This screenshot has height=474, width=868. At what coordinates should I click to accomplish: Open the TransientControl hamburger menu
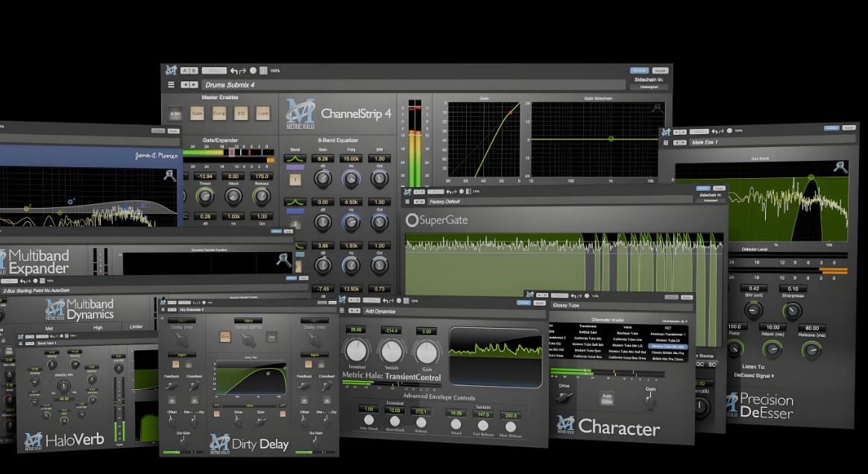[x=343, y=312]
